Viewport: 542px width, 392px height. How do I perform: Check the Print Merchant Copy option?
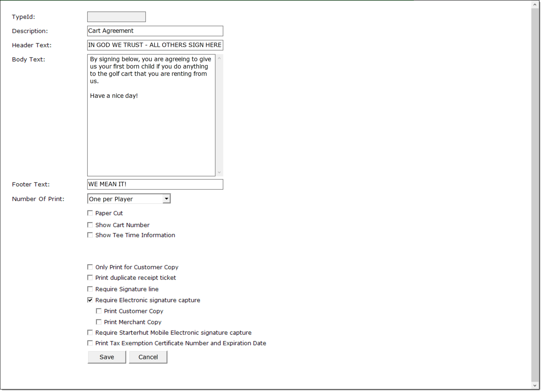[x=99, y=322]
